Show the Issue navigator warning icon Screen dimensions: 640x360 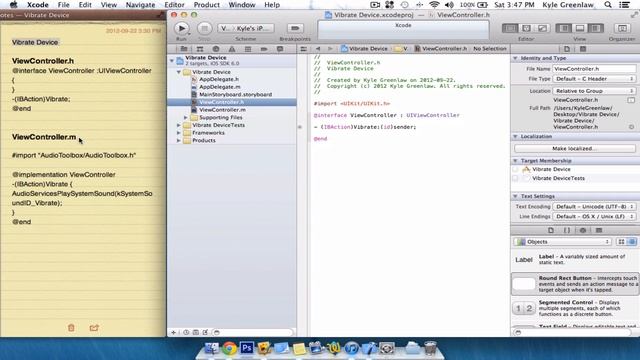click(232, 49)
